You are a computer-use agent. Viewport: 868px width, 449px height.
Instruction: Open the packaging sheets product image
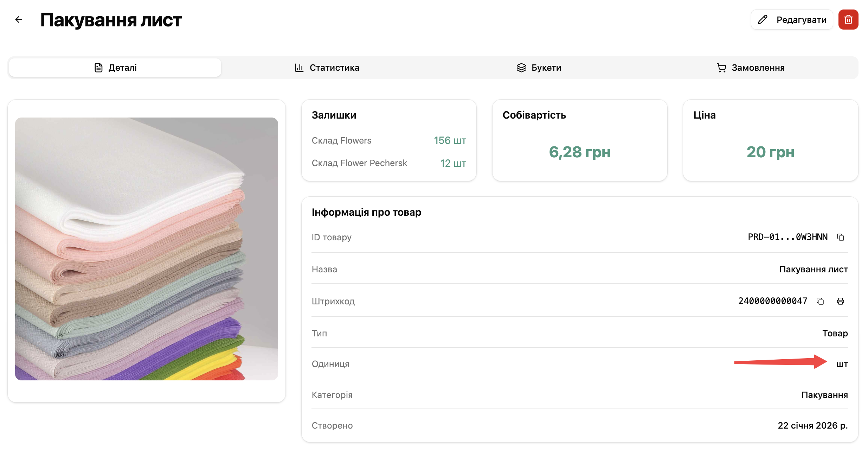point(147,249)
